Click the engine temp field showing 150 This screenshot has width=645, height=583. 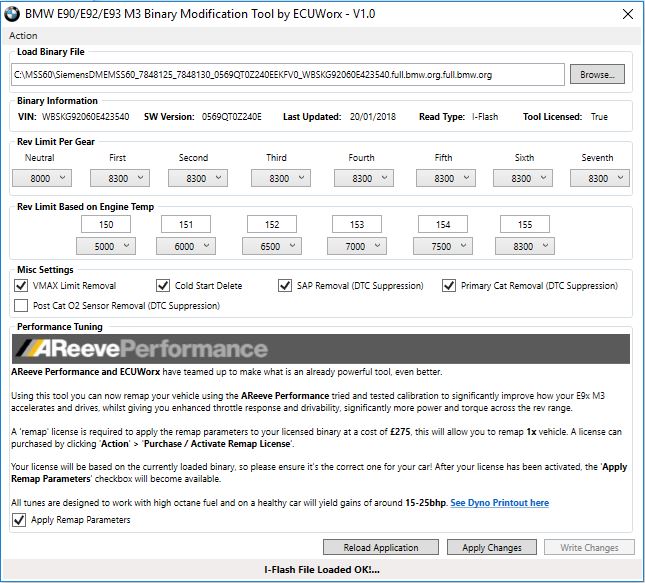(106, 224)
